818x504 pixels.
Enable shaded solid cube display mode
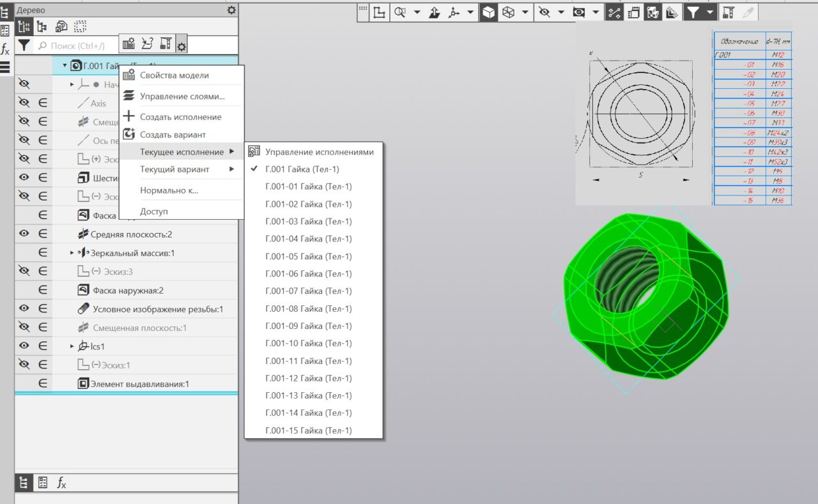[488, 12]
